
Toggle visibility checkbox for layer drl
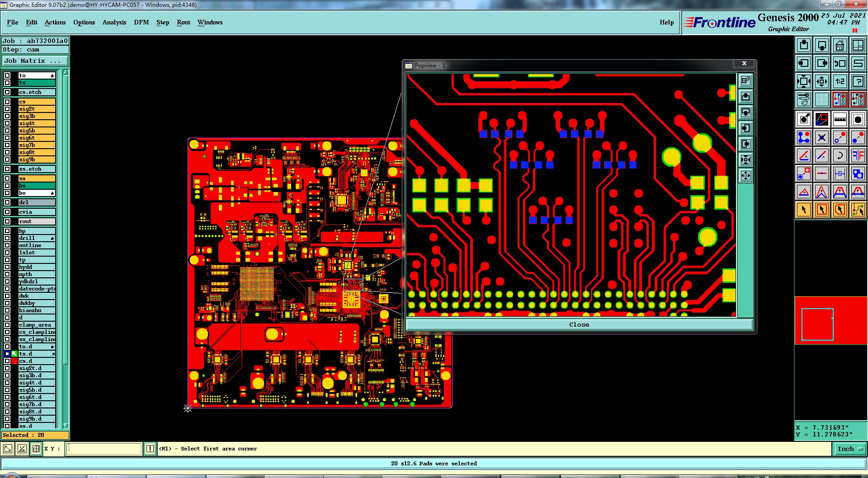pyautogui.click(x=7, y=202)
